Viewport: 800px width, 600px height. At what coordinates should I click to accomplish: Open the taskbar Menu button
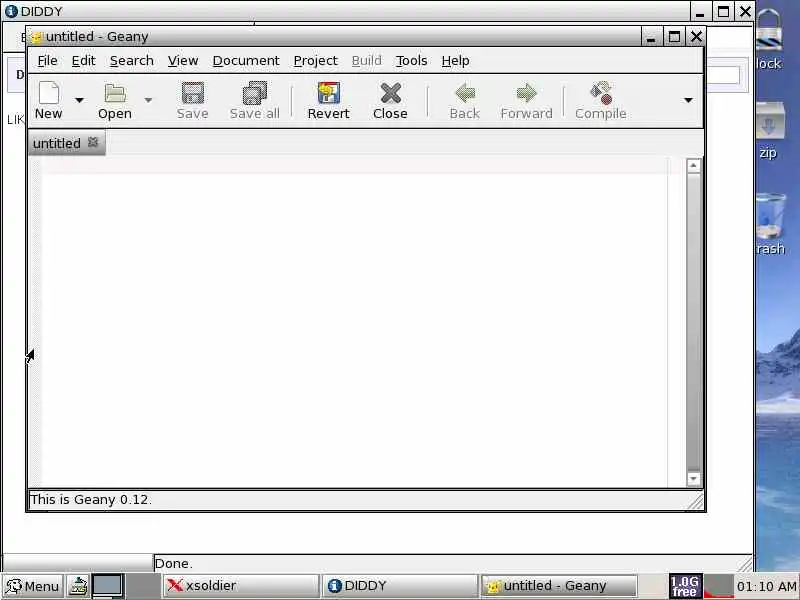[33, 586]
